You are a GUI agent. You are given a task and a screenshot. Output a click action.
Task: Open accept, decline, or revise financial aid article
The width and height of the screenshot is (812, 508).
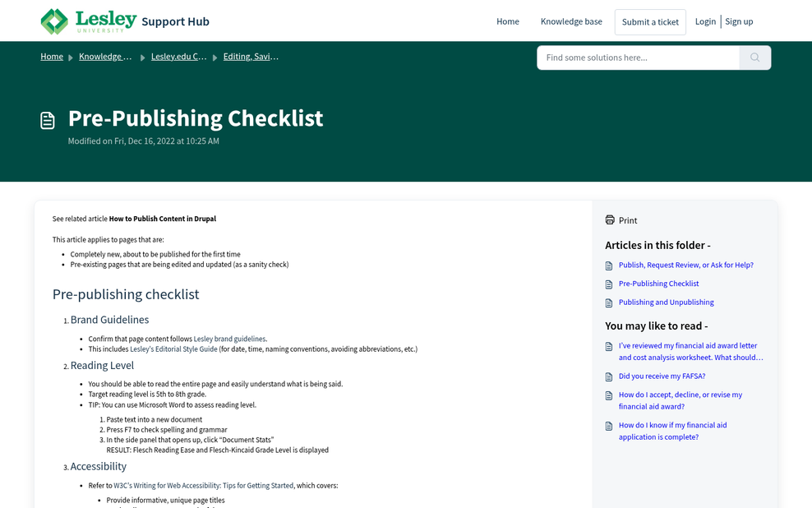coord(681,400)
